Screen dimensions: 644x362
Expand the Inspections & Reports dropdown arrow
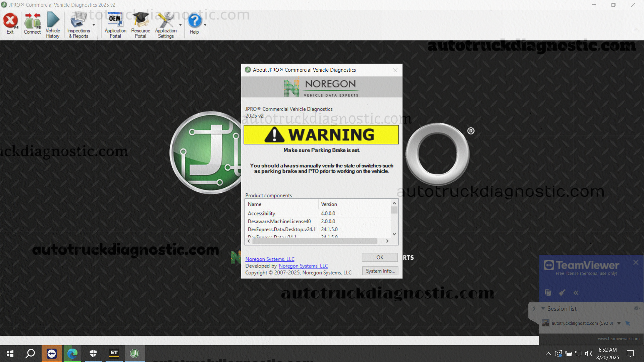(94, 25)
